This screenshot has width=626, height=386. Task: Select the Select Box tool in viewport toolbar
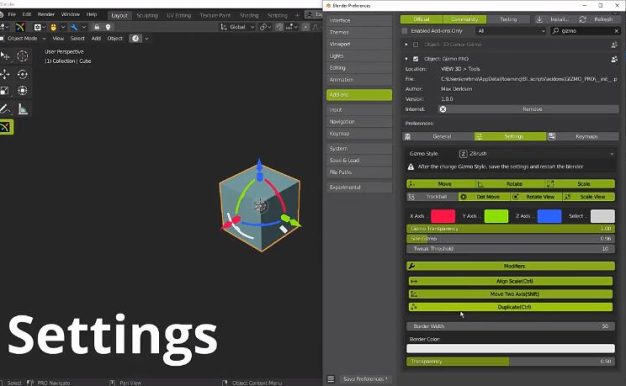pyautogui.click(x=5, y=56)
